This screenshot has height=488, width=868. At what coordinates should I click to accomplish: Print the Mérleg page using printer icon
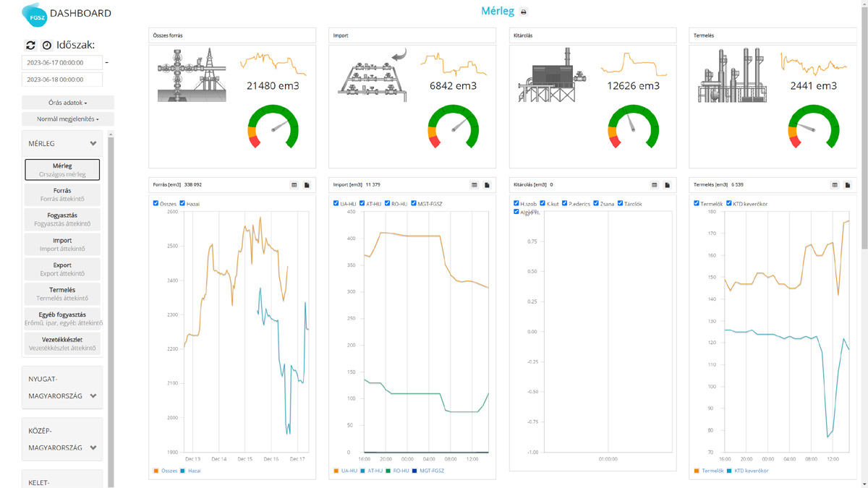pyautogui.click(x=524, y=12)
